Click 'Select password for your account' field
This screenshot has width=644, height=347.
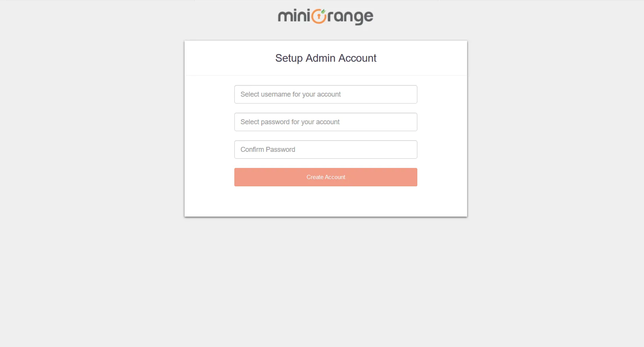click(325, 122)
